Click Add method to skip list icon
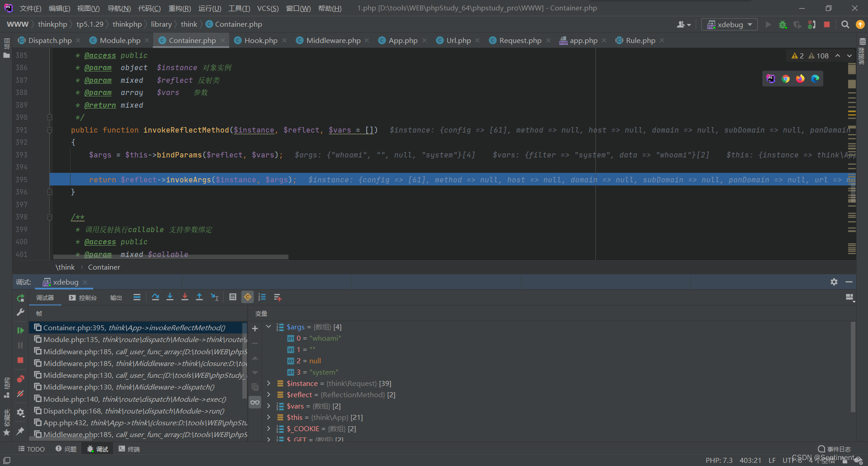Screen dimensions: 868x466 [278, 297]
